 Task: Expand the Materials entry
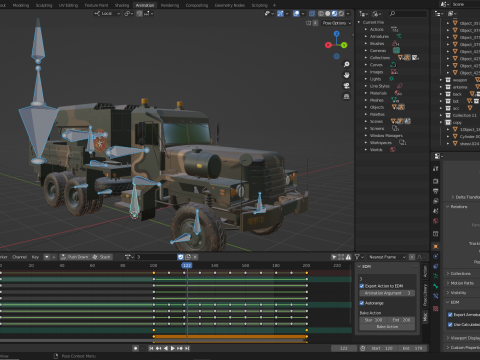(366, 93)
